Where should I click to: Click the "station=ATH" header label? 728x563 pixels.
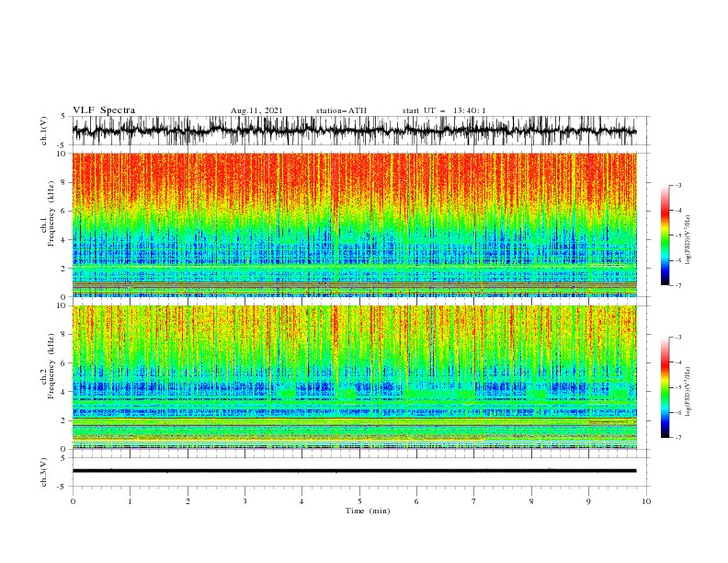341,110
